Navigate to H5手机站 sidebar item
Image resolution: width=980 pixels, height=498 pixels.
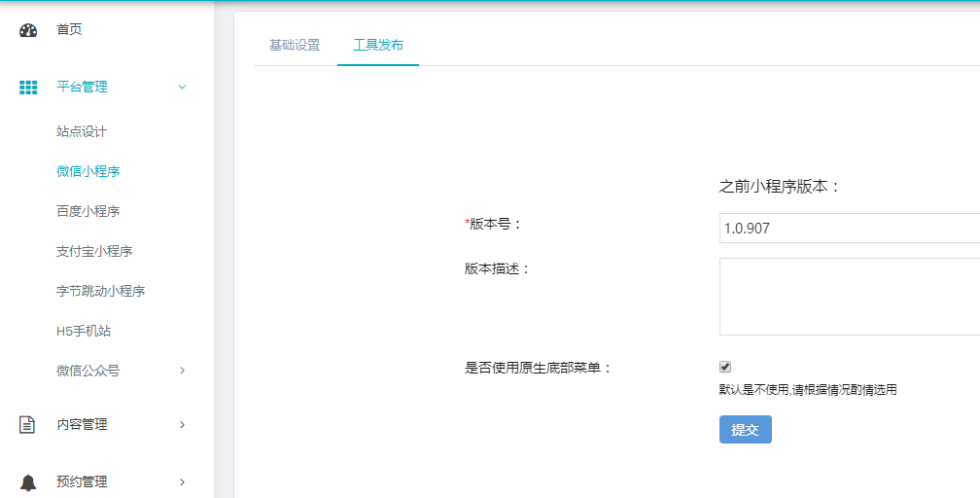pos(84,331)
